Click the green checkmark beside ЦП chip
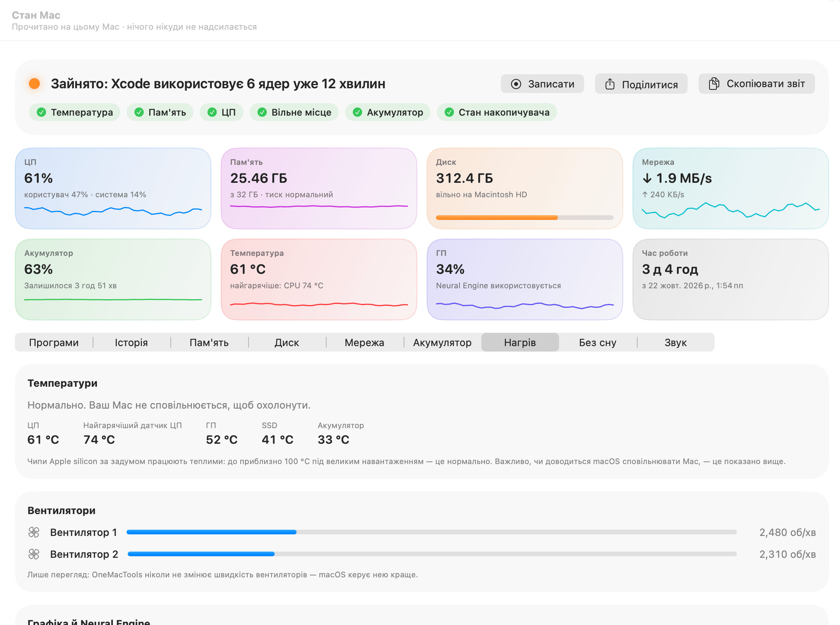This screenshot has height=625, width=840. (x=212, y=112)
